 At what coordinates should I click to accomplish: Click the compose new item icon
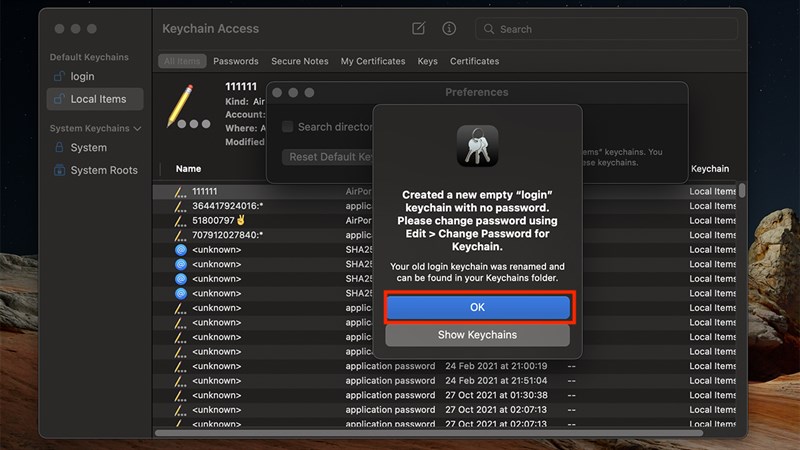click(418, 28)
